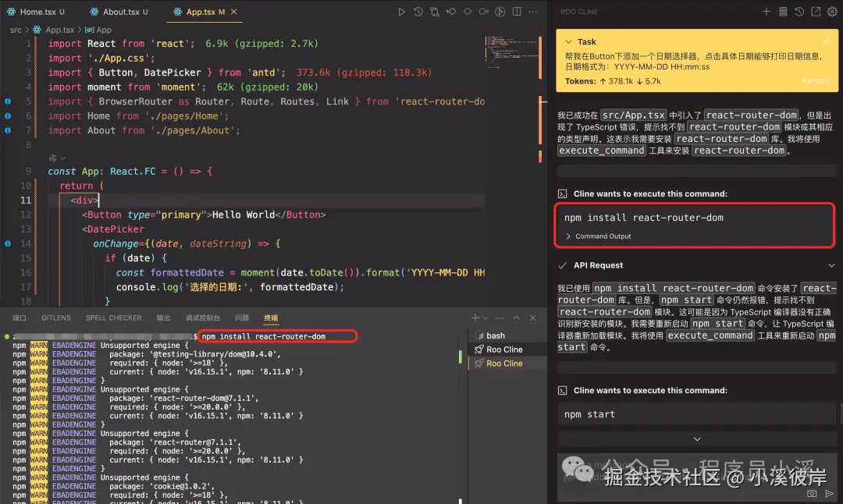Open the SPELL CHECKER panel tab

click(113, 318)
